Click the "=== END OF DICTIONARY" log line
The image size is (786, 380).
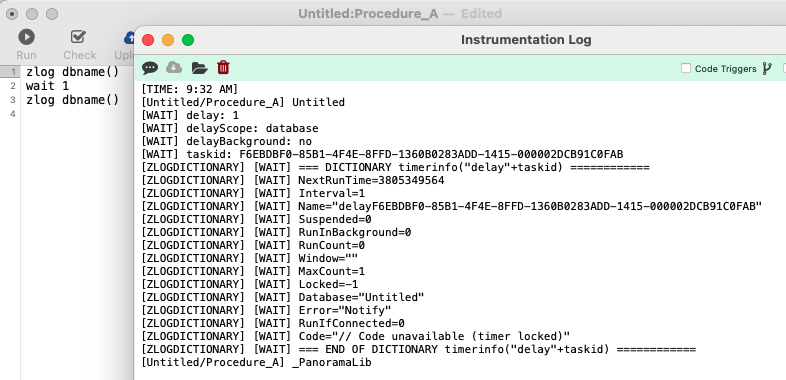coord(419,350)
